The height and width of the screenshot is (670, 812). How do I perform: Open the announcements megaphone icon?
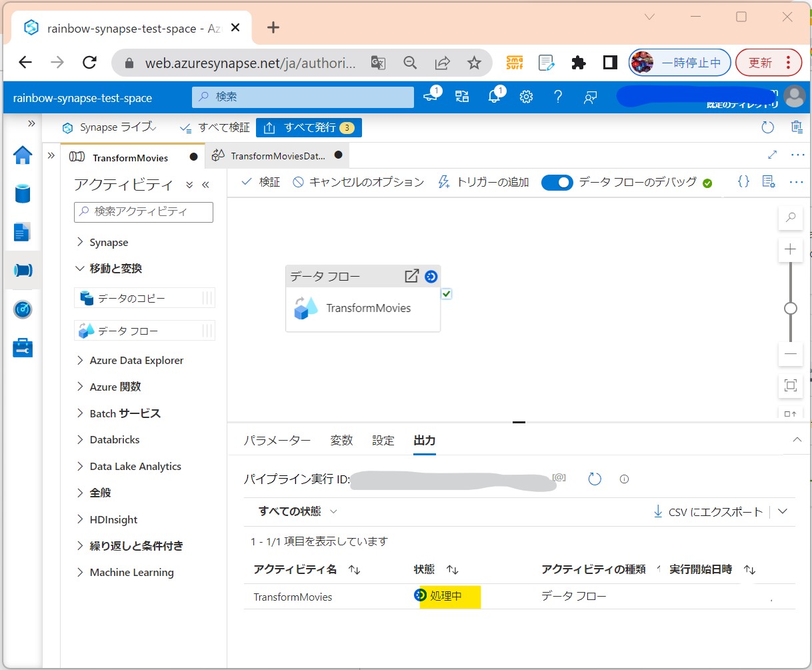point(431,97)
